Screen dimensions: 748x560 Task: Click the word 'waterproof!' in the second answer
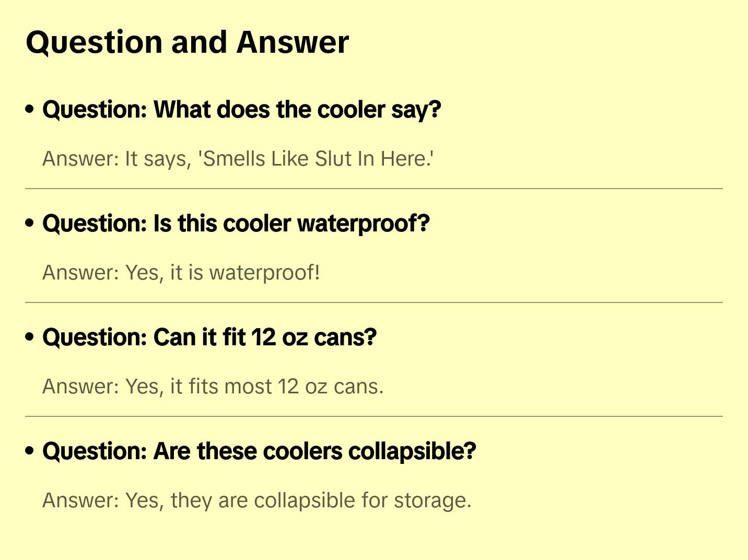pyautogui.click(x=264, y=273)
